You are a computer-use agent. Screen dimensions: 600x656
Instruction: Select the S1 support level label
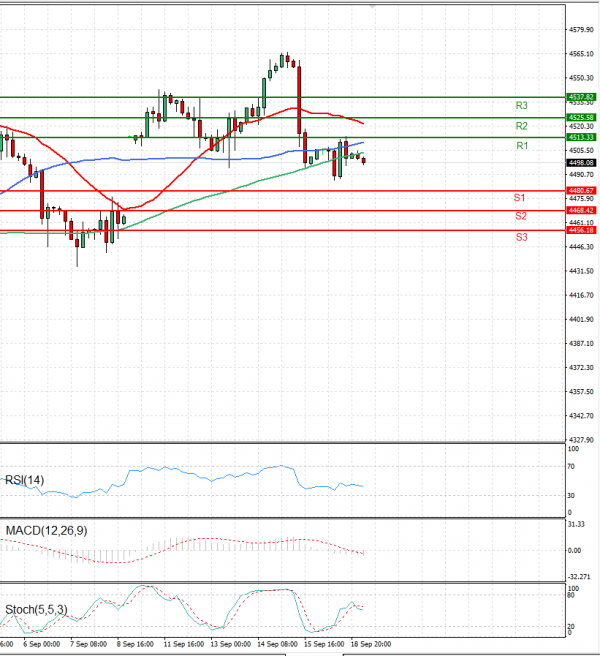coord(522,199)
